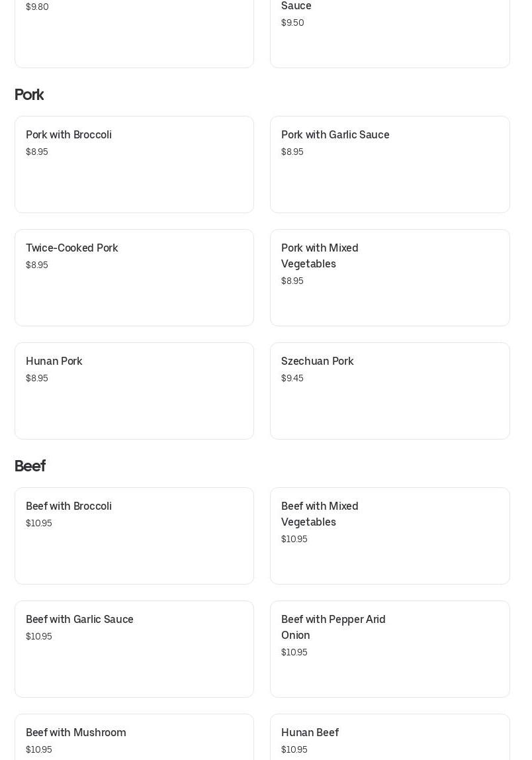Select Pork with Garlic Sauce card

pyautogui.click(x=390, y=164)
